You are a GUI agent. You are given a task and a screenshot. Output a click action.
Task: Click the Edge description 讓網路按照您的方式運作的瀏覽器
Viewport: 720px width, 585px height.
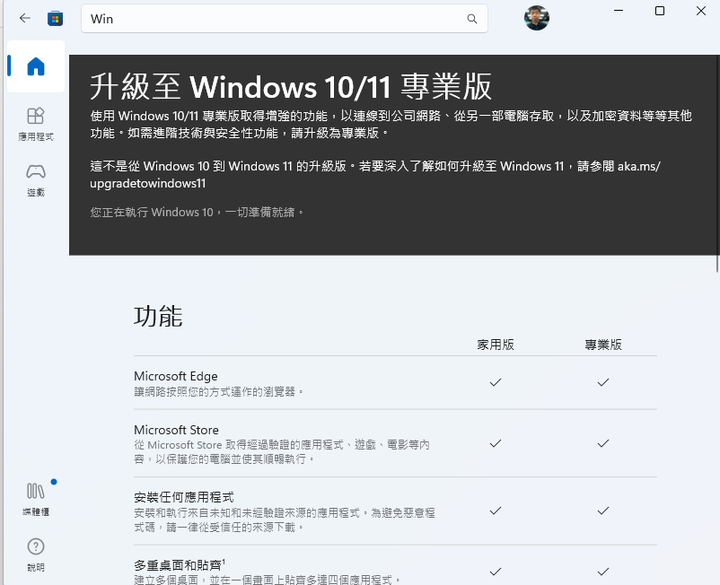pyautogui.click(x=219, y=392)
